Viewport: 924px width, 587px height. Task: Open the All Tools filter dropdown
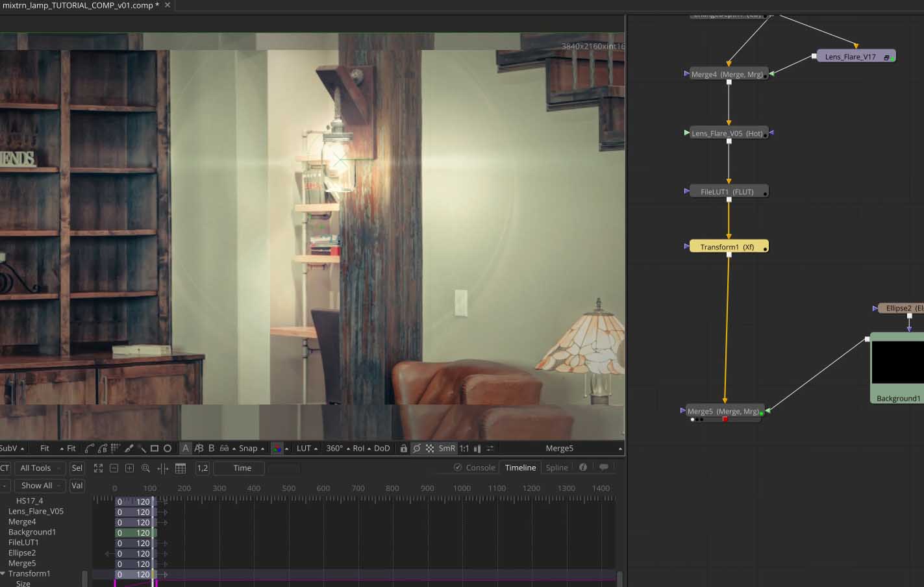point(40,468)
